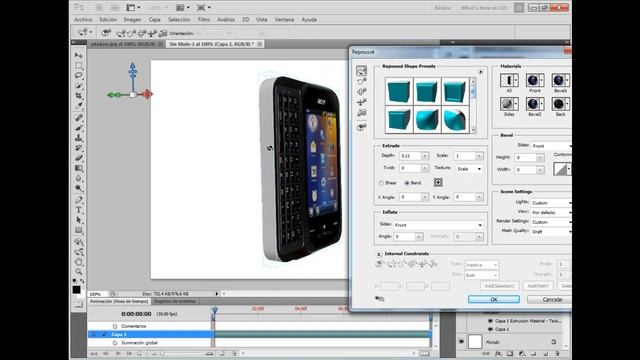Select the Gradient tool
The width and height of the screenshot is (640, 360).
[78, 168]
